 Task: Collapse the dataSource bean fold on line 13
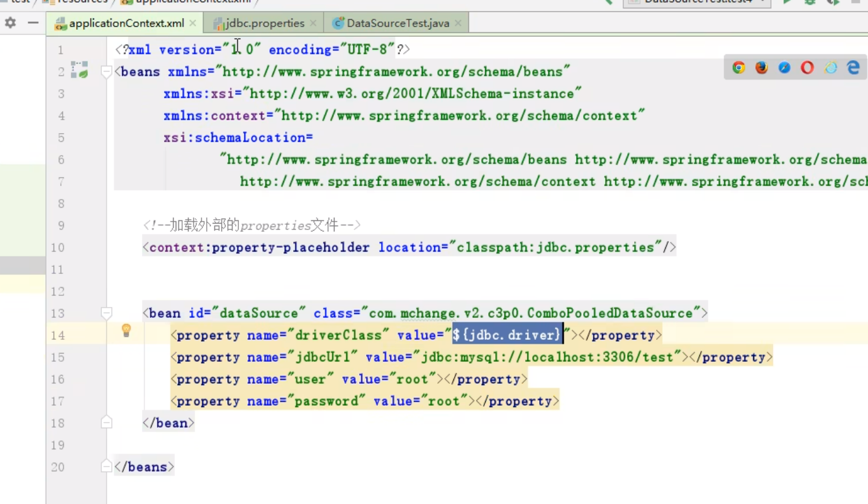107,314
